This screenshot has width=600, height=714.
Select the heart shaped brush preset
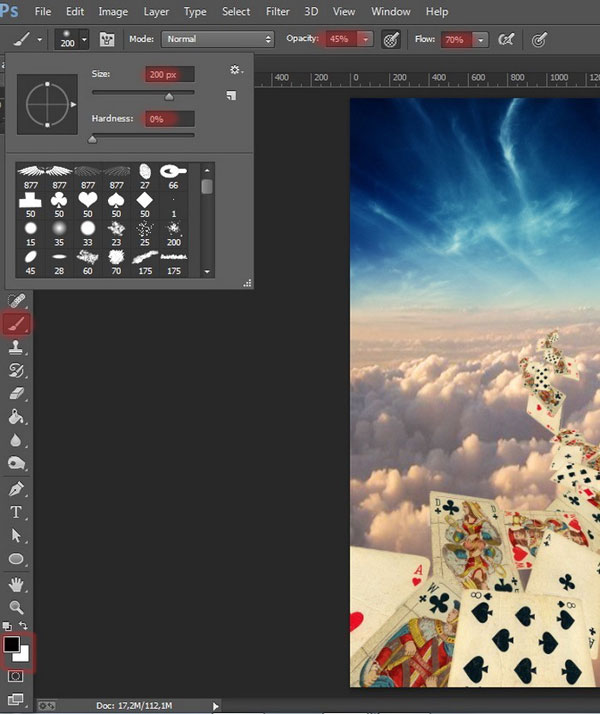88,204
